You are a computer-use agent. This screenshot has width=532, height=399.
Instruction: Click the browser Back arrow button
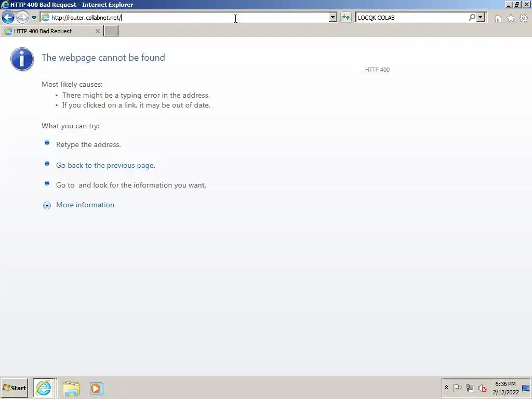pos(8,17)
